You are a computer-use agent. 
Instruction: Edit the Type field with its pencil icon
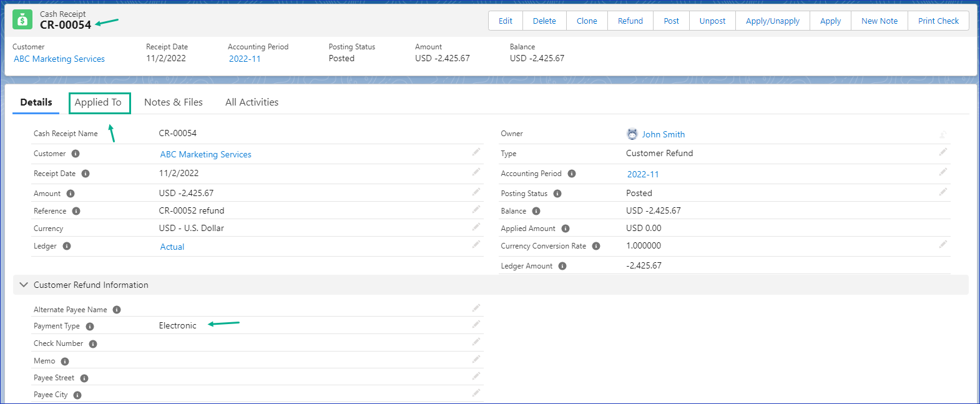943,152
